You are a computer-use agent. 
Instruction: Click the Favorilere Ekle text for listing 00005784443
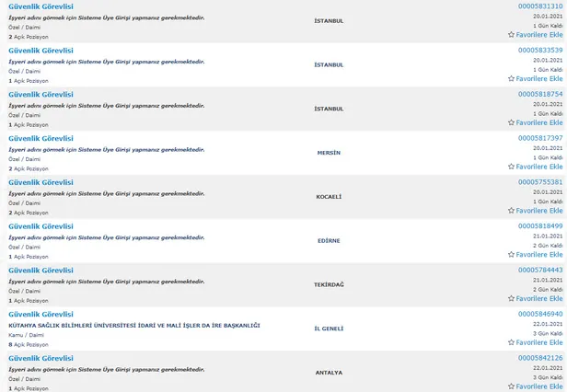pos(539,300)
